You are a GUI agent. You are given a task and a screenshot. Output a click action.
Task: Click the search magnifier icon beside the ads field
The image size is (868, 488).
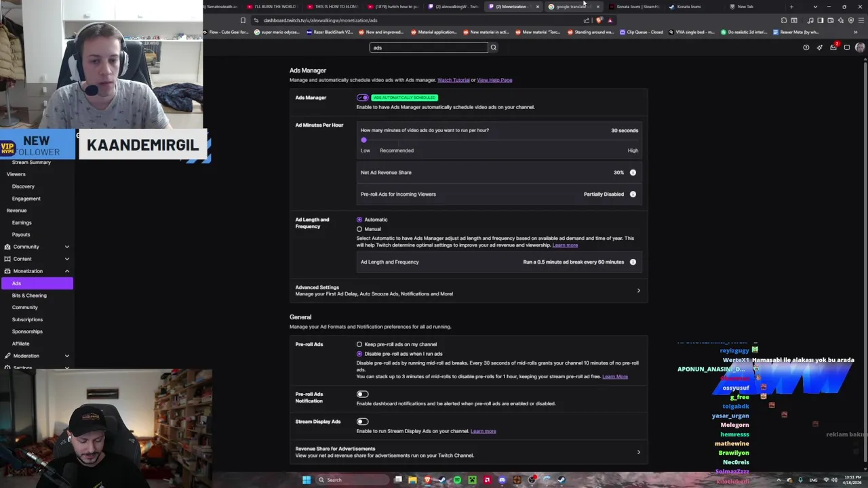(493, 47)
